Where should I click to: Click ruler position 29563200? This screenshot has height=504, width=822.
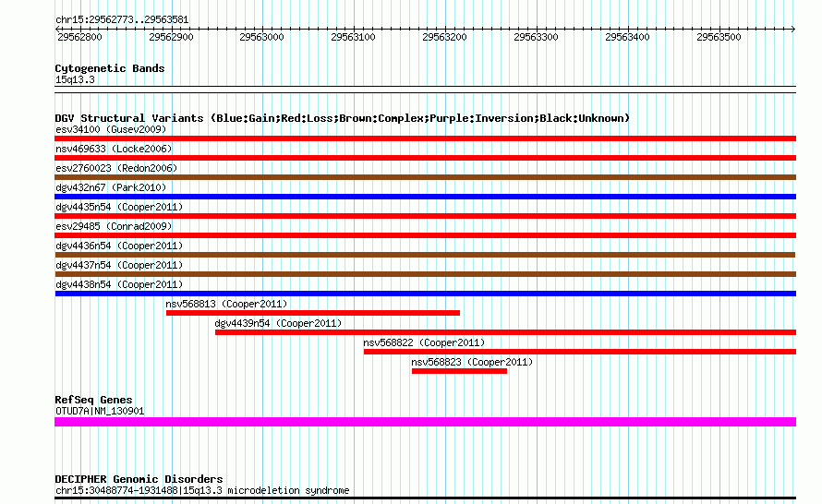coord(444,37)
